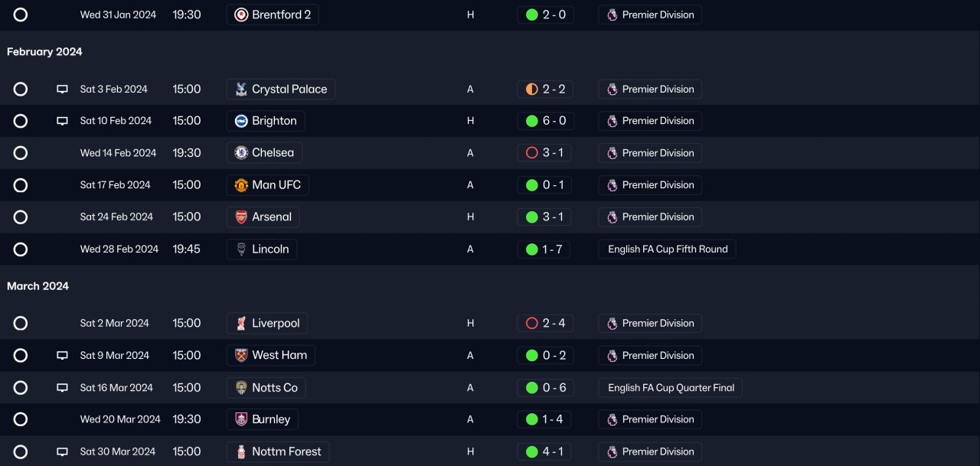This screenshot has height=466, width=980.
Task: Click the February 2024 month header
Action: 44,52
